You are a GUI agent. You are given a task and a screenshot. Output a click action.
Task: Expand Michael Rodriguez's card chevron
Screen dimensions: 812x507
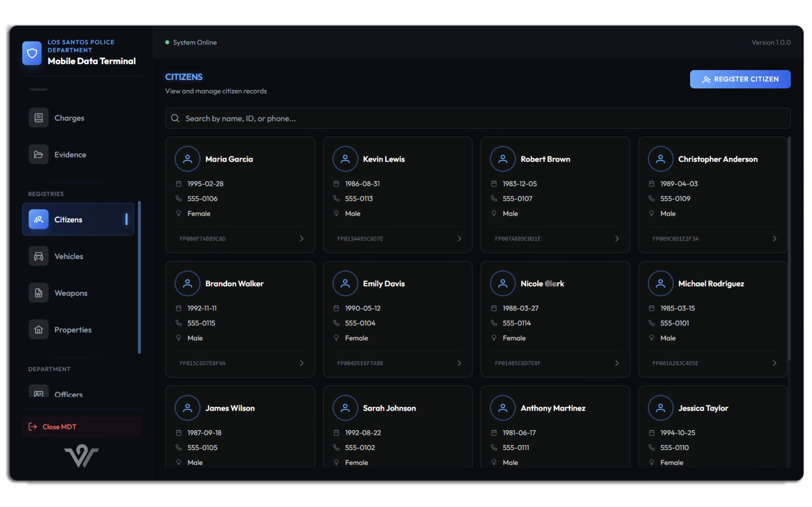click(x=774, y=363)
